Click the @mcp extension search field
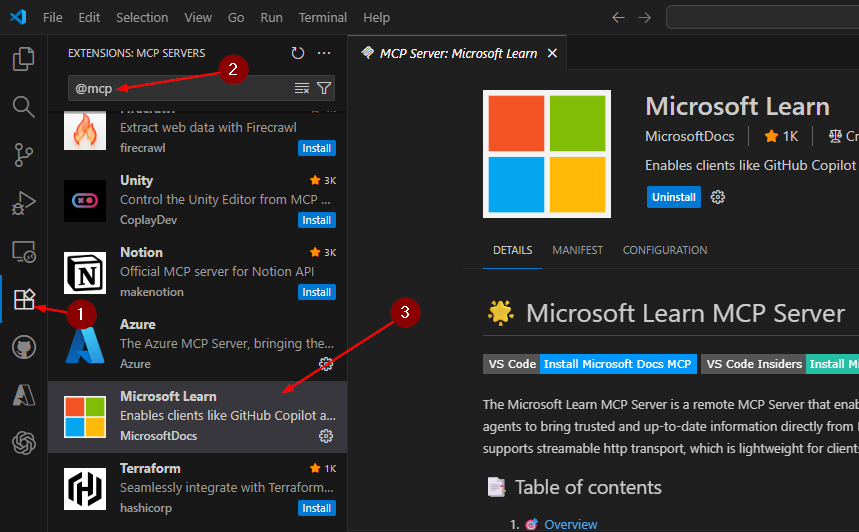The image size is (859, 532). point(180,89)
